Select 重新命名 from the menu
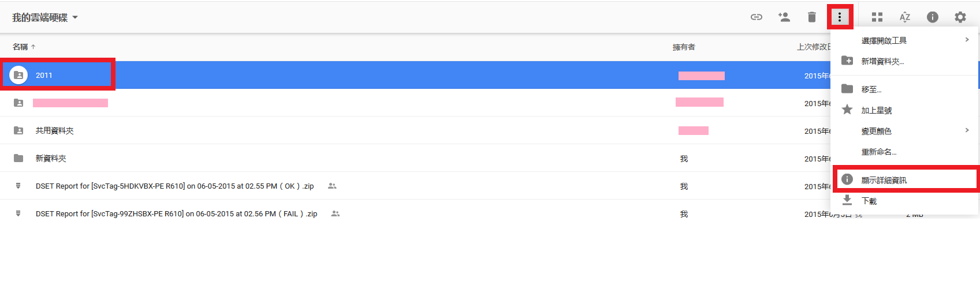 click(x=878, y=152)
